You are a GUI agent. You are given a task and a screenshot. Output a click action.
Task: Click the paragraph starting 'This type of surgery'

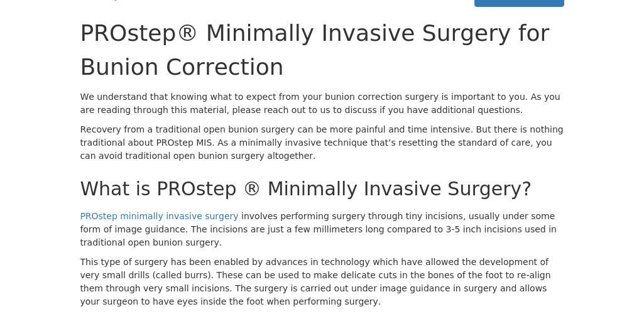click(315, 282)
